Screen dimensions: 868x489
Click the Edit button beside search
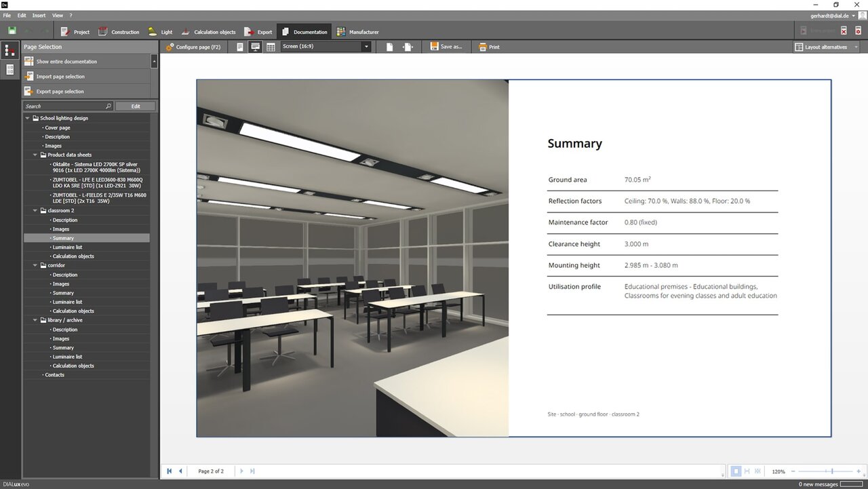click(136, 106)
